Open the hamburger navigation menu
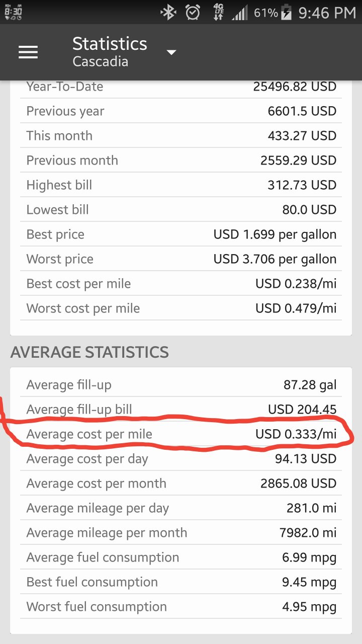 click(x=28, y=52)
